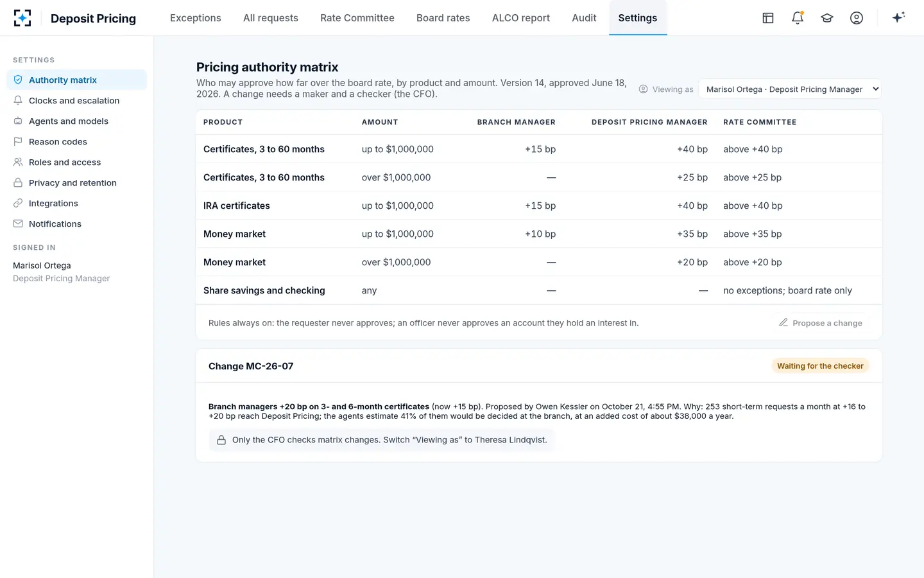Image resolution: width=924 pixels, height=578 pixels.
Task: Click the envelope icon beside Notifications
Action: tap(18, 224)
